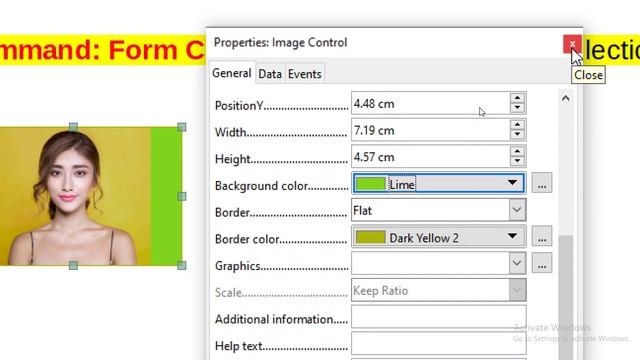Decrease Height with down spinner
640x360 pixels.
click(517, 161)
